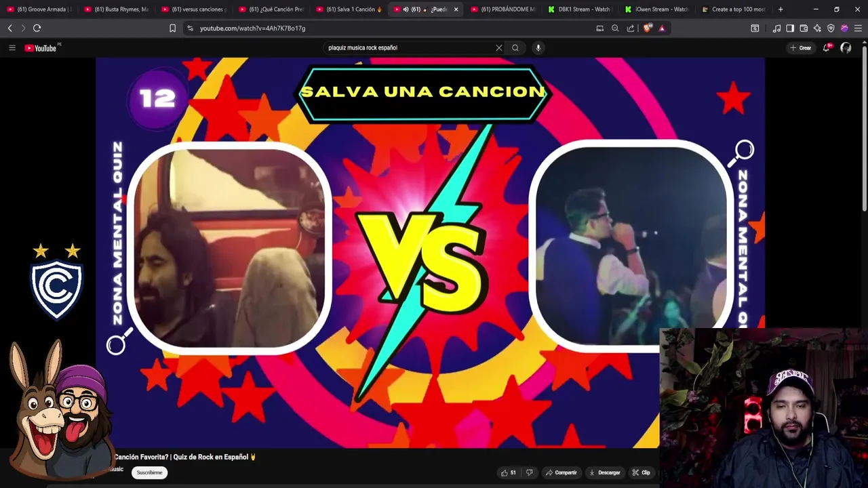Click the Compartir share button
The width and height of the screenshot is (868, 488).
(561, 472)
